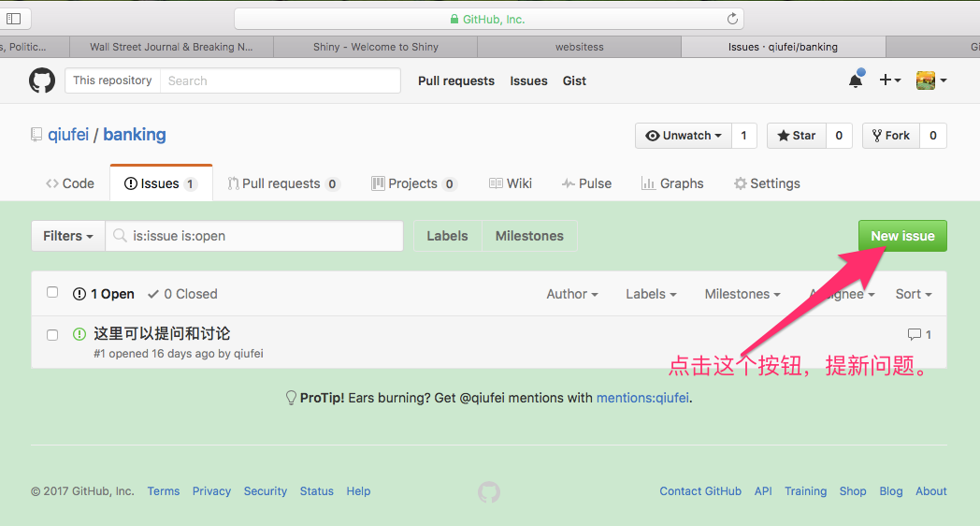Open the Privacy footer link
980x526 pixels.
[211, 491]
